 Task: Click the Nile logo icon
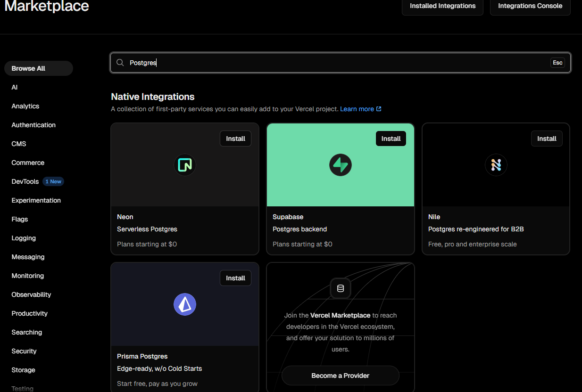point(496,165)
